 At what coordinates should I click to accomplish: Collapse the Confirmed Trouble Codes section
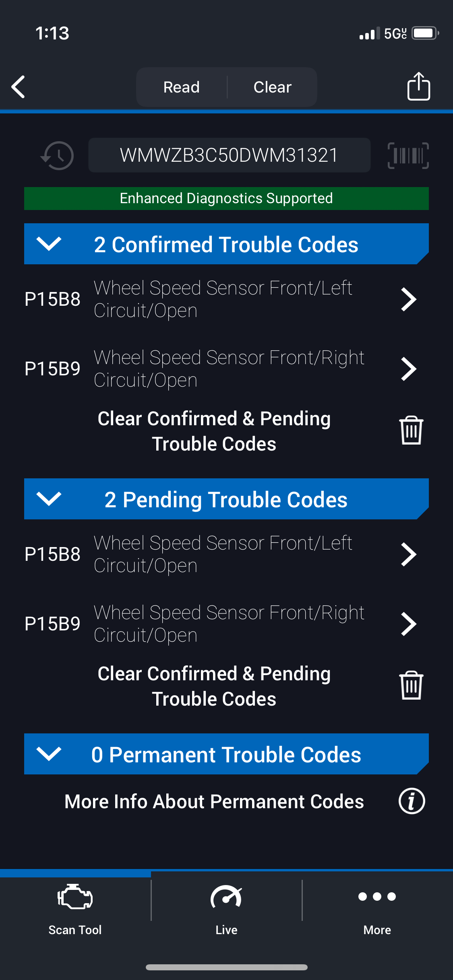(x=49, y=244)
